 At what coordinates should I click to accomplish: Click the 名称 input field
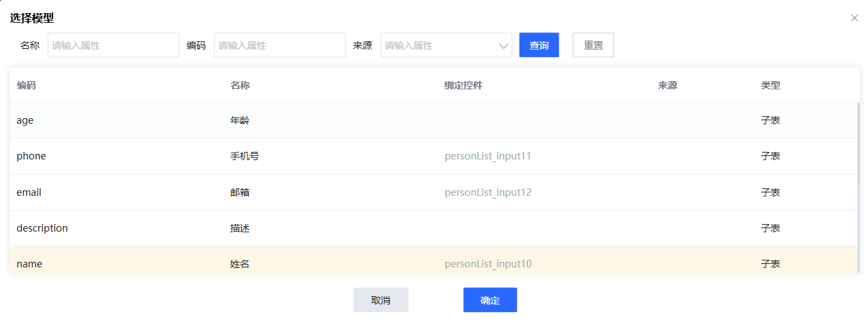pyautogui.click(x=113, y=45)
